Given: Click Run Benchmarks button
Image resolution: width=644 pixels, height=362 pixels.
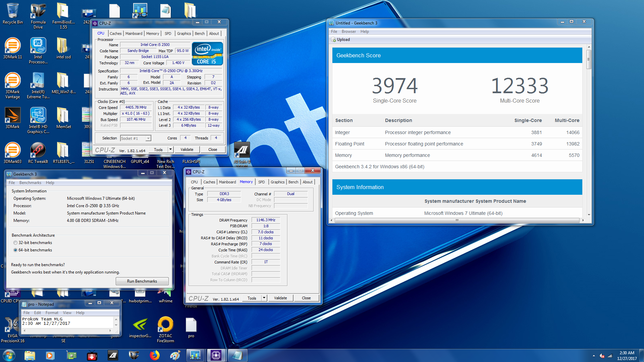Looking at the screenshot, I should (142, 281).
